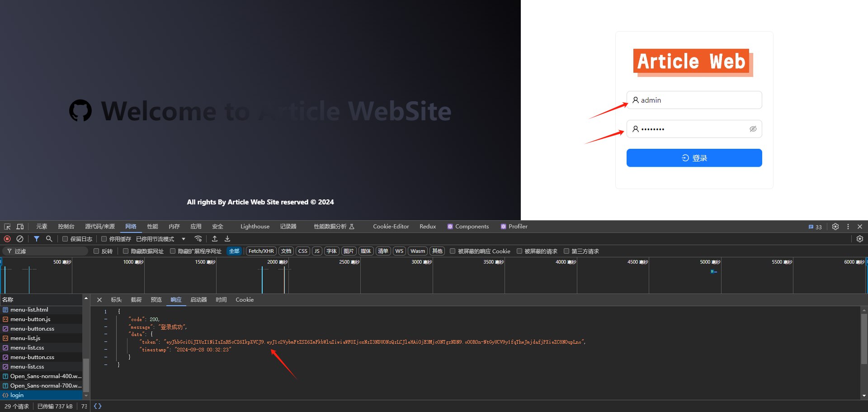Toggle invert filter checkbox
This screenshot has width=868, height=412.
click(x=96, y=251)
